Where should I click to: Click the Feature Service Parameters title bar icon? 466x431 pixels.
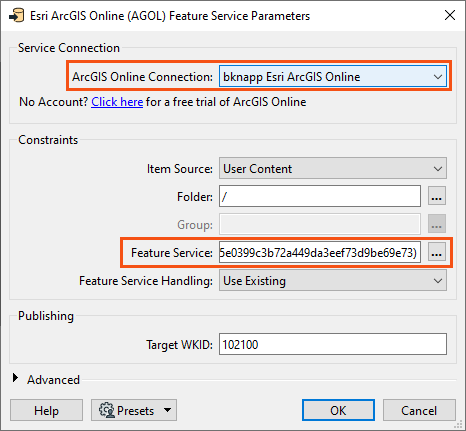click(x=16, y=16)
